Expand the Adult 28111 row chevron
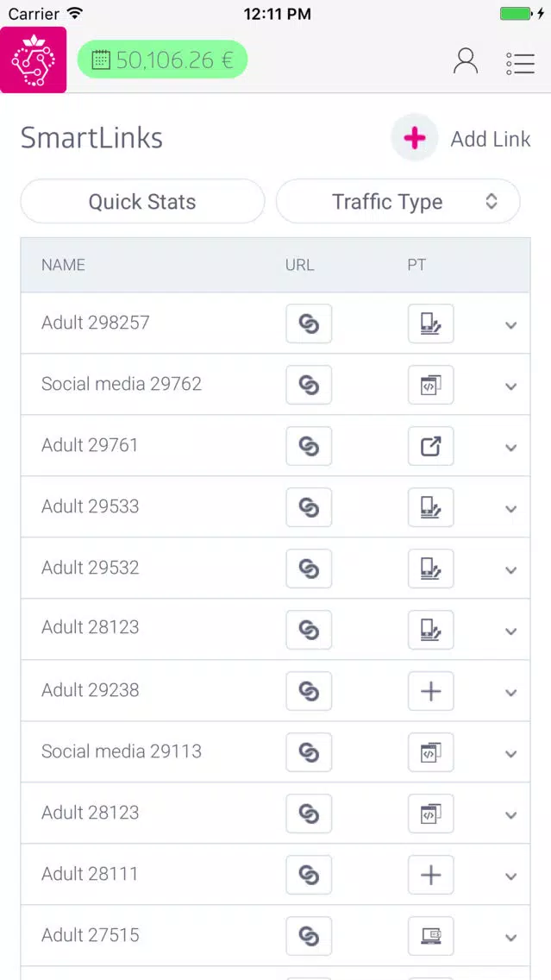This screenshot has height=980, width=551. (511, 876)
